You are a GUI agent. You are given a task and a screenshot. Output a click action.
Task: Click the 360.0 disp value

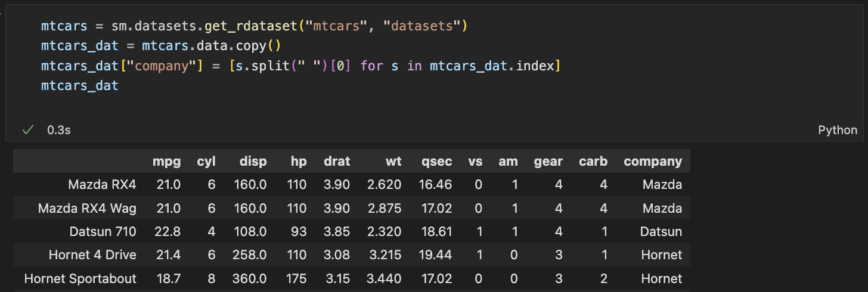click(x=249, y=278)
